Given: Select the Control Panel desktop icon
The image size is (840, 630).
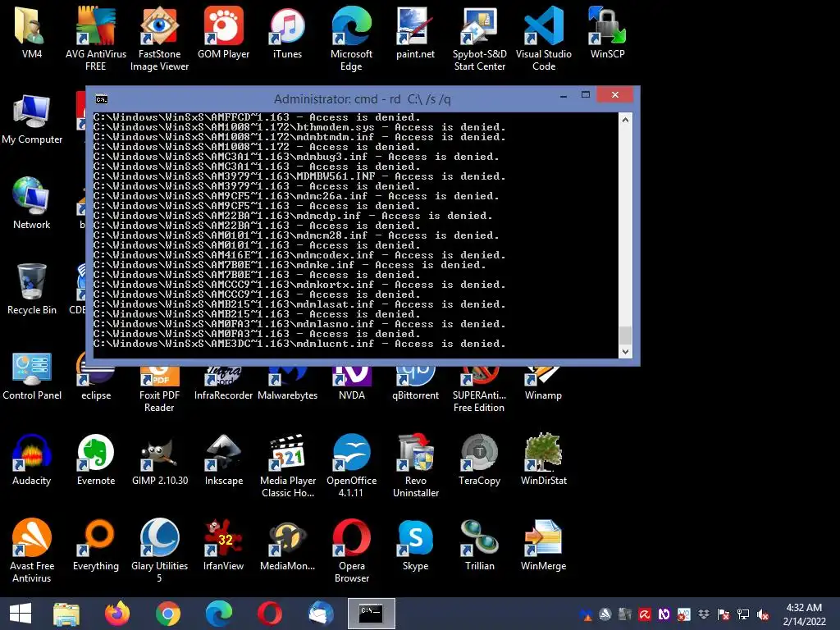Looking at the screenshot, I should coord(32,375).
